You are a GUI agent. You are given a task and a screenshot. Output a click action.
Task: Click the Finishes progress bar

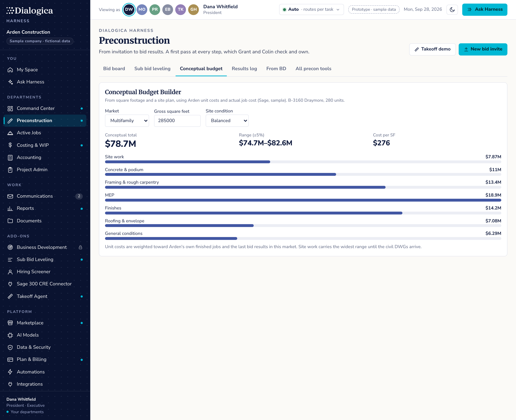303,213
